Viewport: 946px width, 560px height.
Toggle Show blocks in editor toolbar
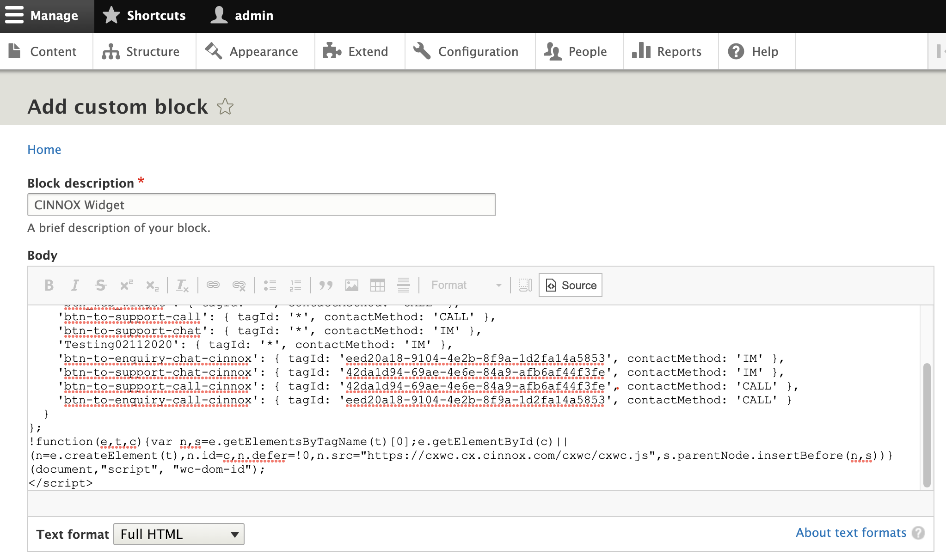pos(526,285)
